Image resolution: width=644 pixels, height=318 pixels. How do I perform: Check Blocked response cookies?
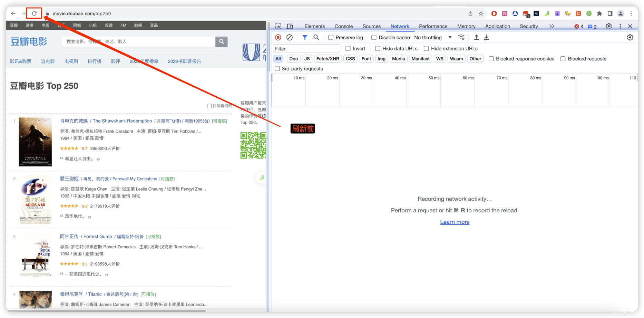tap(491, 59)
